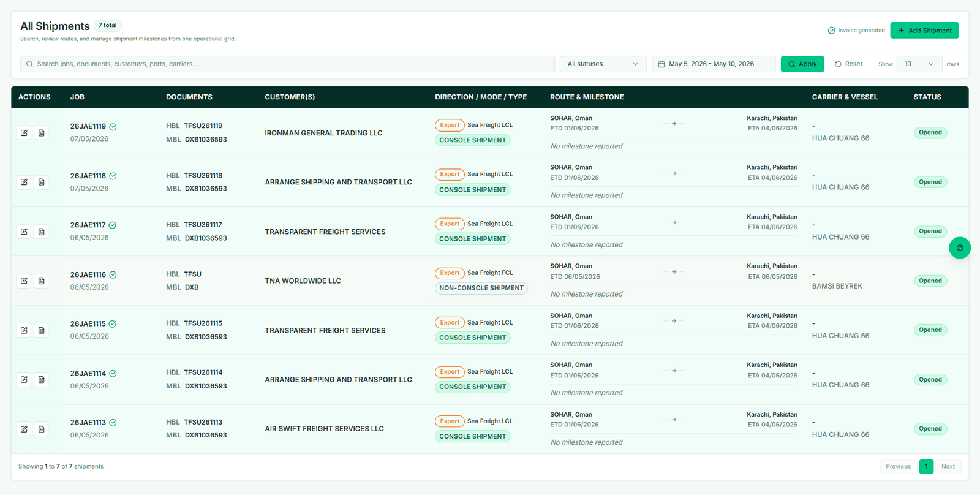Click invoice check badge beside 26JAE1119
This screenshot has width=980, height=495.
point(113,127)
